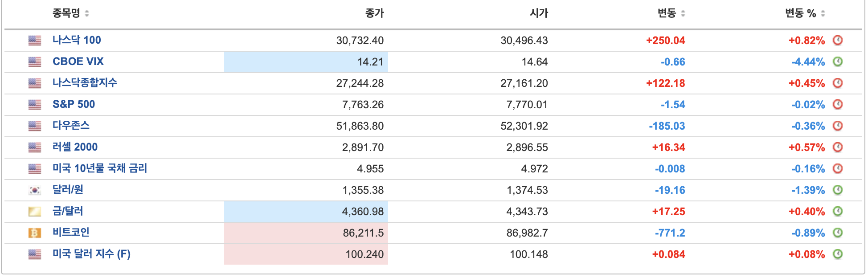Click the green clock icon in 미국 달러 지수 row
Screen dimensions: 868x278
point(838,254)
